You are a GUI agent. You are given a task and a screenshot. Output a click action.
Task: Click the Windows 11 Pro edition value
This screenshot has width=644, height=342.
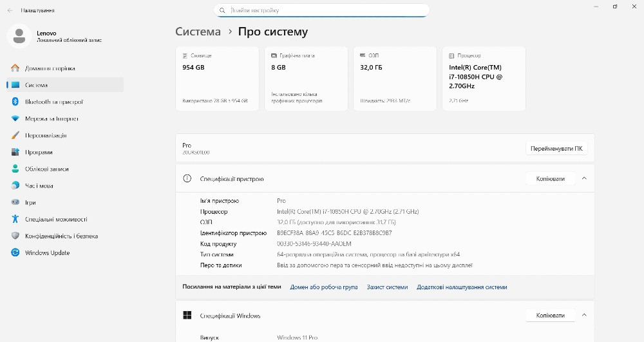click(297, 337)
